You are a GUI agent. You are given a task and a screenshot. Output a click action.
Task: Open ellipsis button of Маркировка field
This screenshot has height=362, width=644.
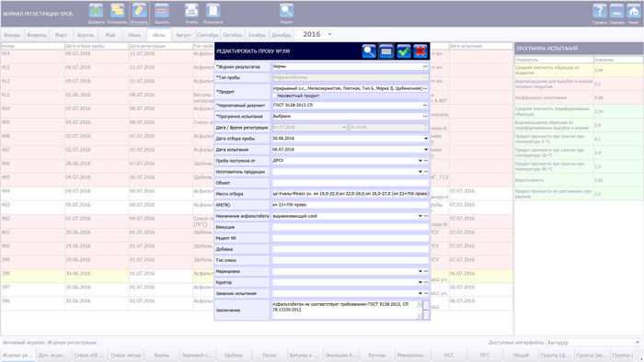[x=426, y=271]
